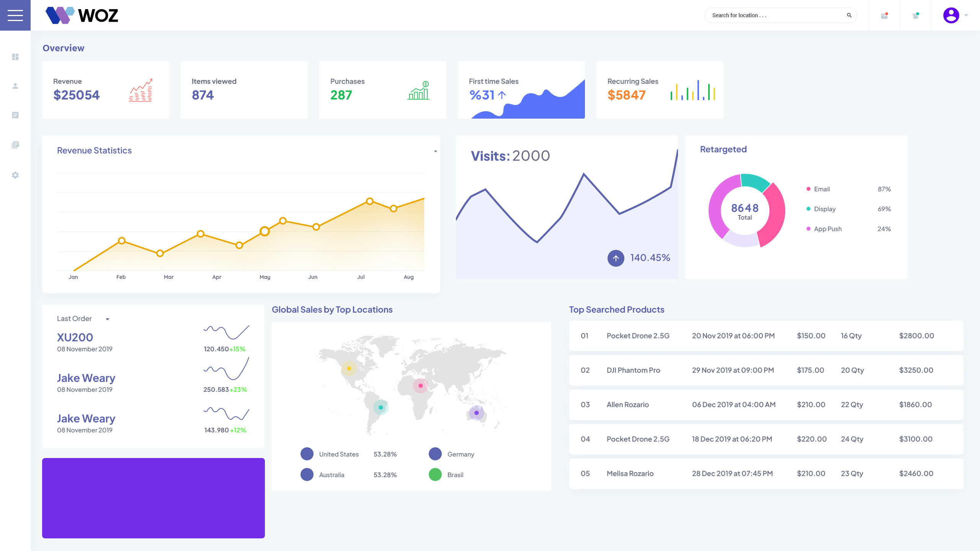
Task: Select the Brasil green legend dot
Action: pyautogui.click(x=435, y=474)
